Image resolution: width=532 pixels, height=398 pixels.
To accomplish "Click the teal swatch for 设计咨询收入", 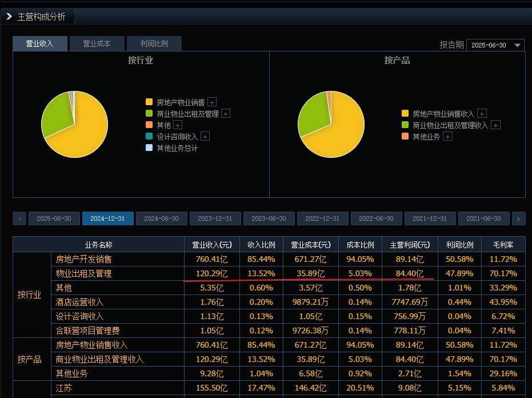I will [149, 136].
